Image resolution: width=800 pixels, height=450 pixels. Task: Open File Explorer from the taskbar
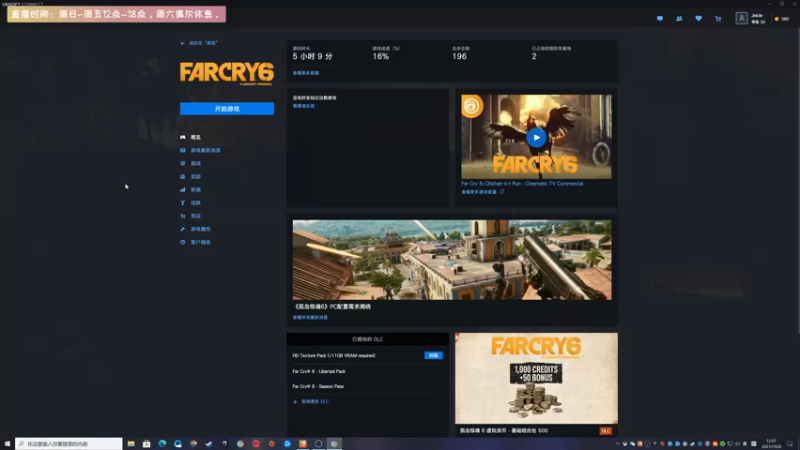(x=131, y=444)
